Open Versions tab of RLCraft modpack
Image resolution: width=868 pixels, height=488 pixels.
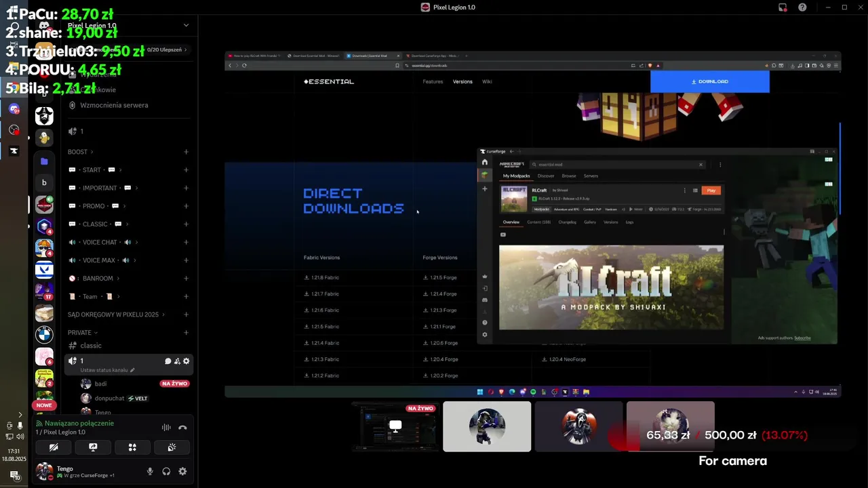pyautogui.click(x=610, y=222)
